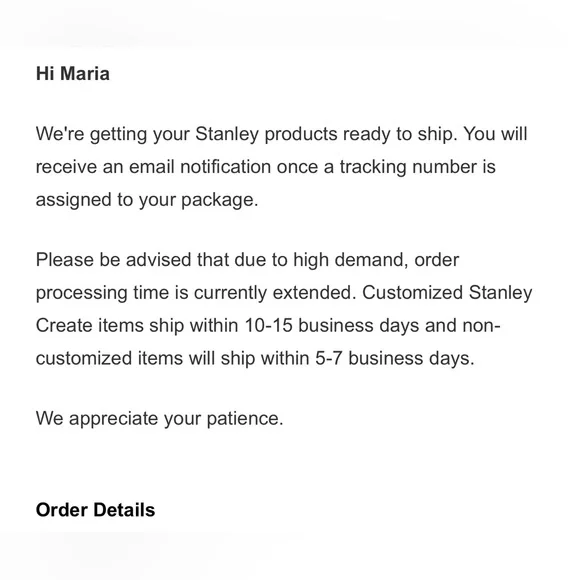
Task: Click "assigned to your package." line
Action: coord(147,200)
